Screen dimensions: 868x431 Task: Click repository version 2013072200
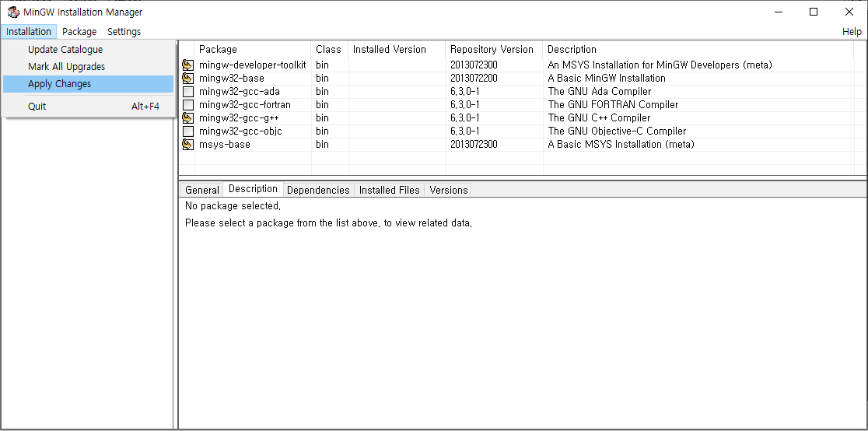(474, 78)
